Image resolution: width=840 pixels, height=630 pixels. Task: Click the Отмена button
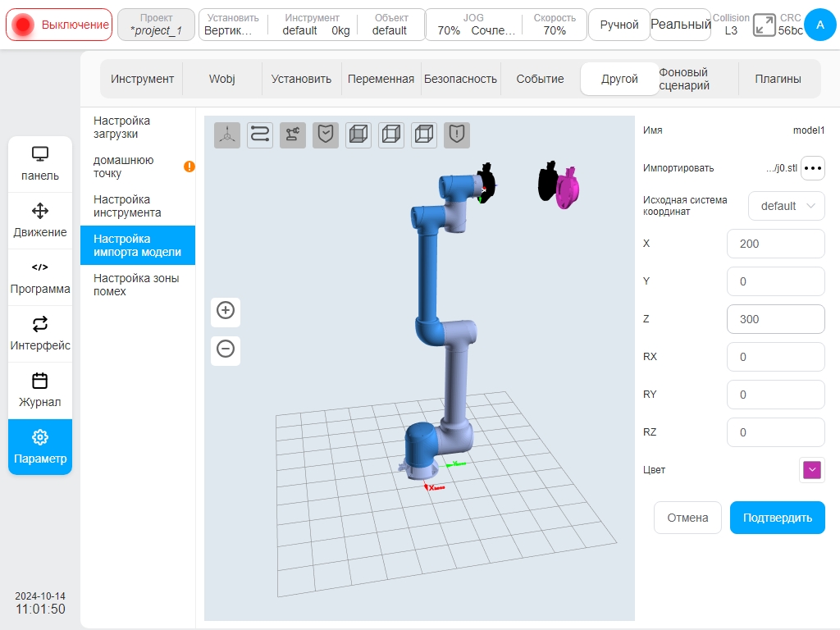688,518
